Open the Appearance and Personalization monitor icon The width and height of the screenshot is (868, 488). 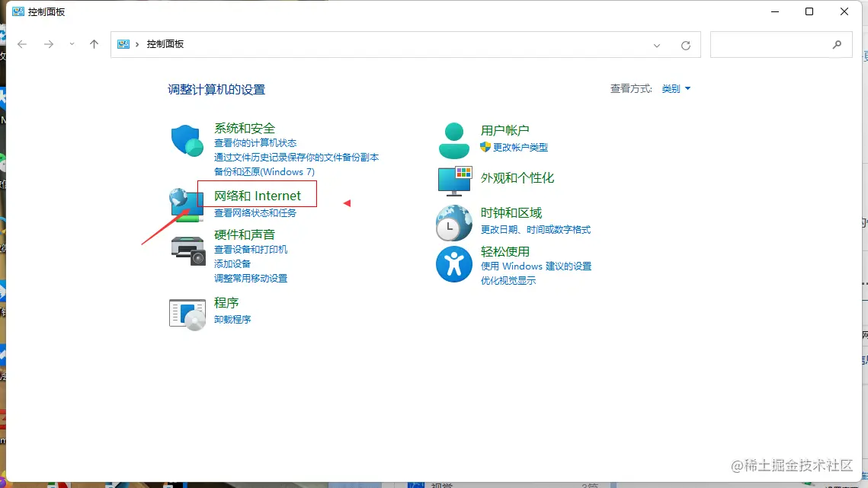click(x=454, y=181)
